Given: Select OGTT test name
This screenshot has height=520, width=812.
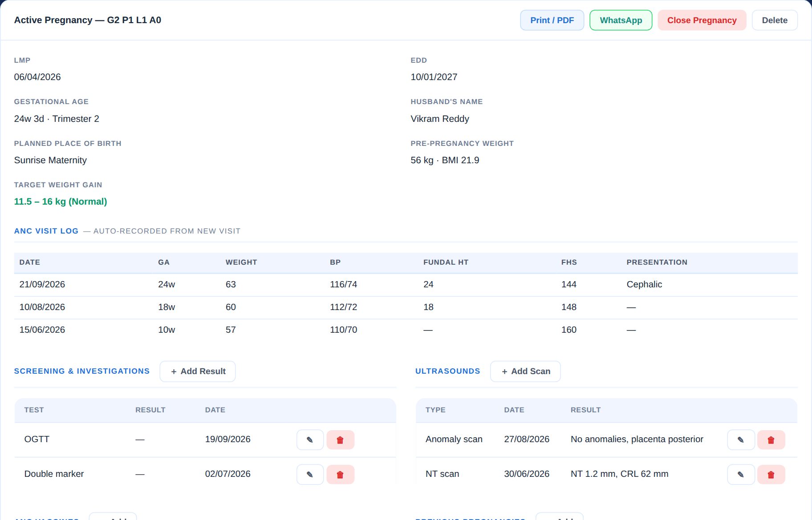Looking at the screenshot, I should point(37,439).
